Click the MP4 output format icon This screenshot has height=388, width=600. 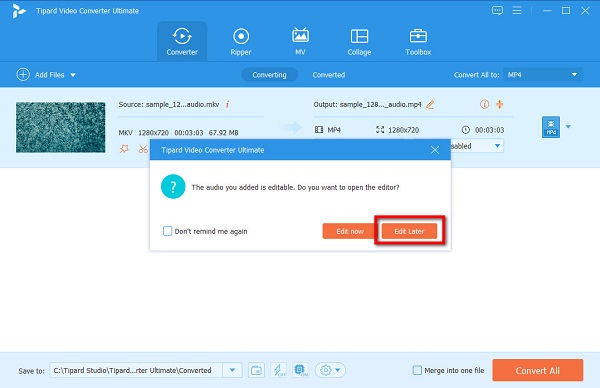point(551,127)
